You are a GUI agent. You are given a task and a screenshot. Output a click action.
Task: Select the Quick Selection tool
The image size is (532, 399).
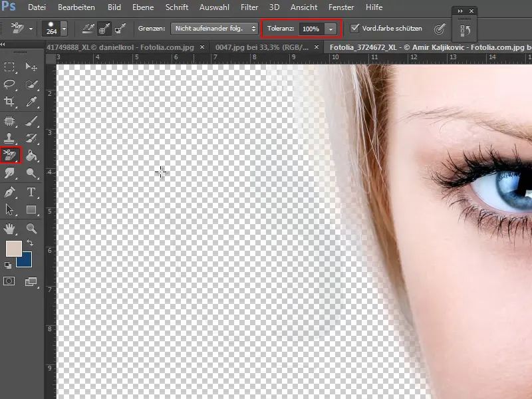tap(31, 84)
